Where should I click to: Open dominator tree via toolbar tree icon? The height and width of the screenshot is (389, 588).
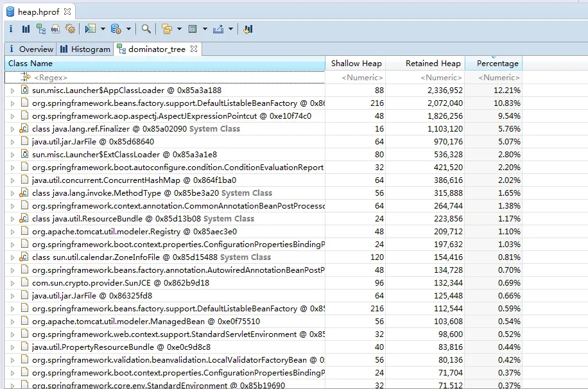click(41, 29)
